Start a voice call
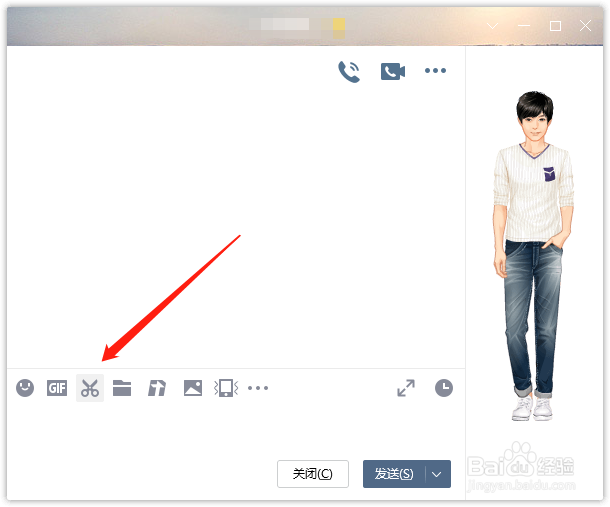The image size is (610, 507). [349, 72]
